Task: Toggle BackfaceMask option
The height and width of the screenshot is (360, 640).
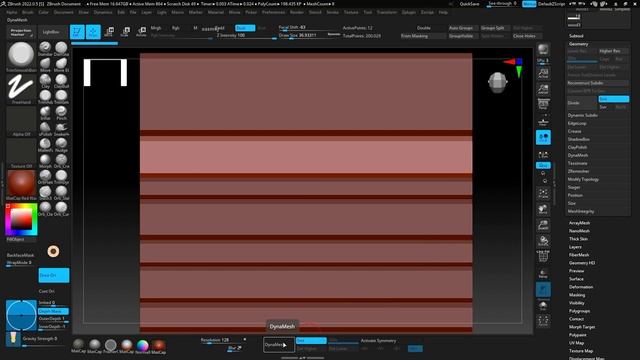Action: pyautogui.click(x=20, y=255)
